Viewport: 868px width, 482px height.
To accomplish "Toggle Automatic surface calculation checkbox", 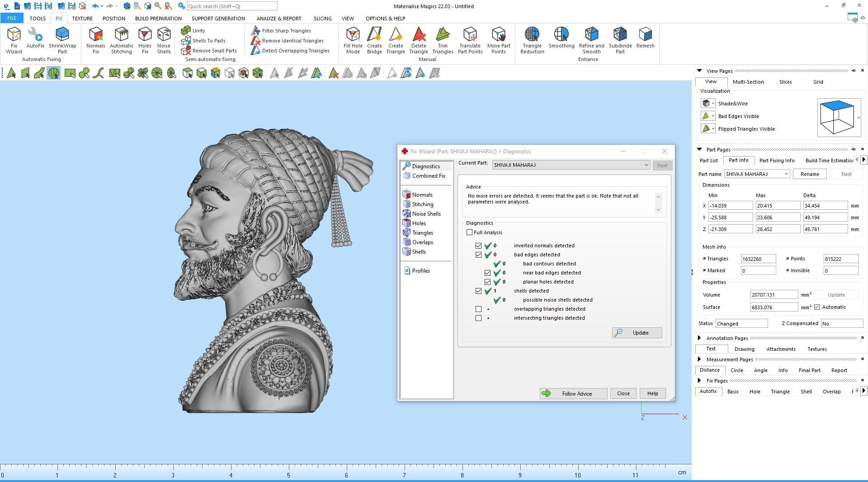I will [x=817, y=307].
